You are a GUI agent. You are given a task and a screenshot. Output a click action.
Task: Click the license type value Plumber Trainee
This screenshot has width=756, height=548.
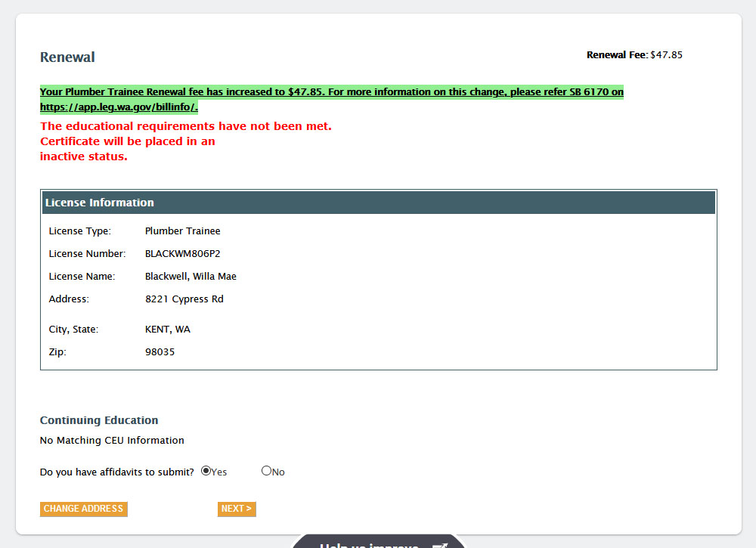click(x=183, y=231)
